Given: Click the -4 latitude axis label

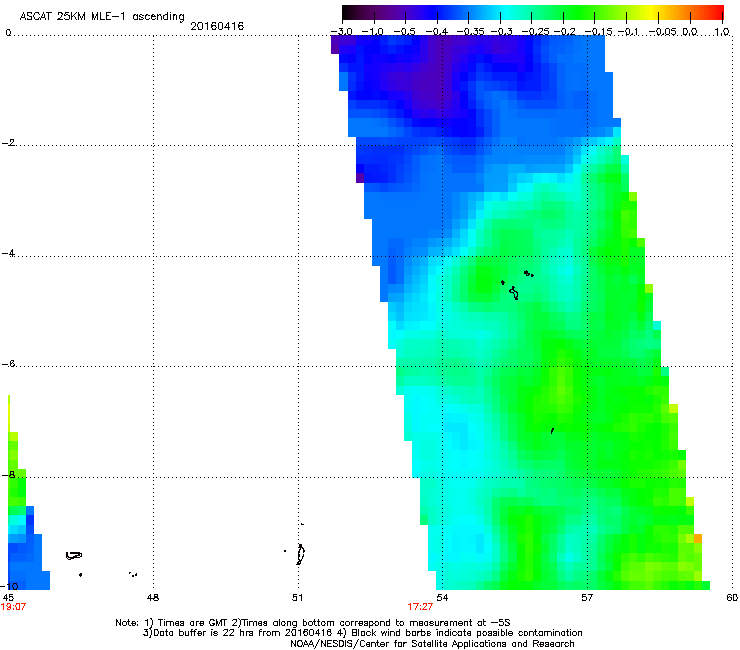Looking at the screenshot, I should coord(8,253).
